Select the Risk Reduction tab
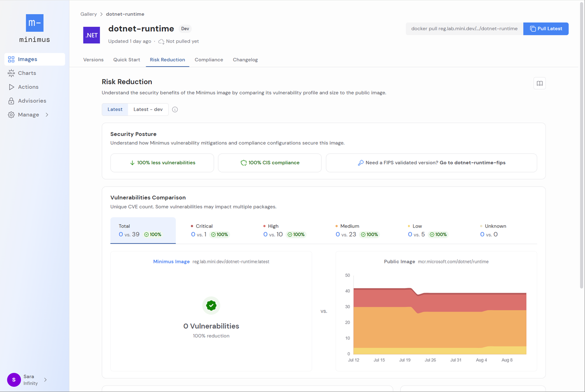585x392 pixels. pos(167,60)
